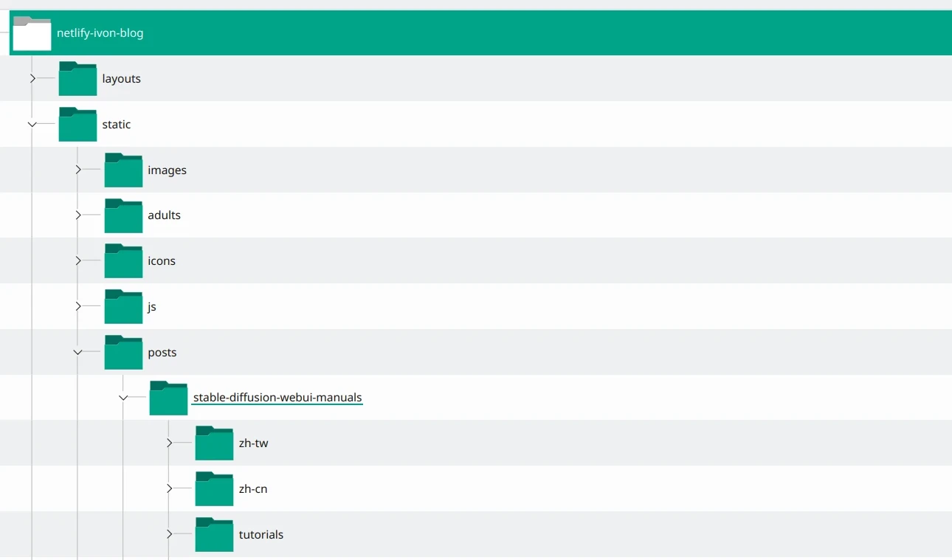The height and width of the screenshot is (560, 952).
Task: Click the icons folder icon
Action: tap(123, 261)
